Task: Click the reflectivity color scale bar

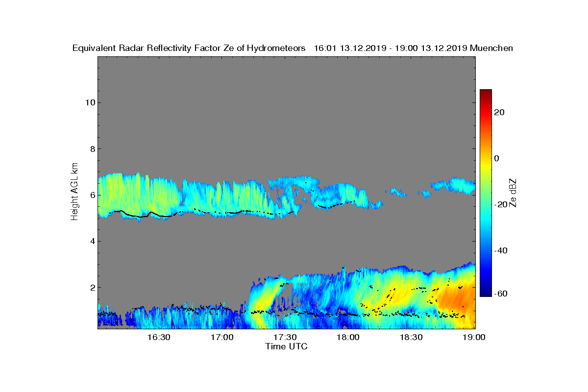Action: (x=486, y=193)
